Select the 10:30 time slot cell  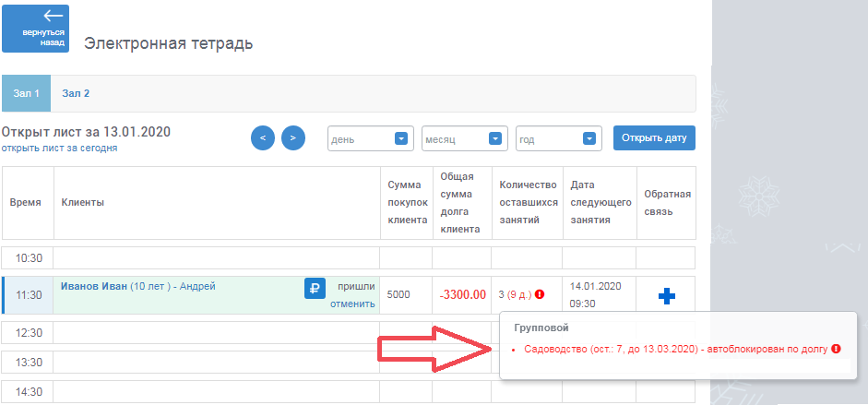[27, 258]
